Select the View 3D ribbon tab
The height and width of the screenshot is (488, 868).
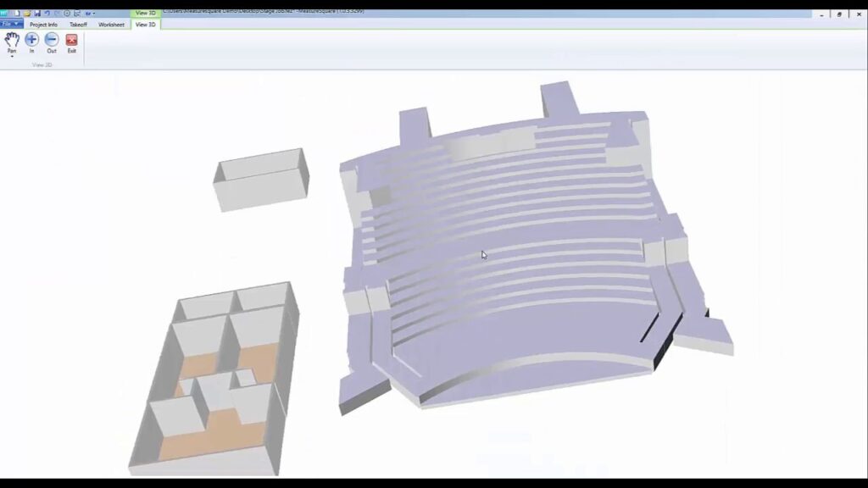145,25
